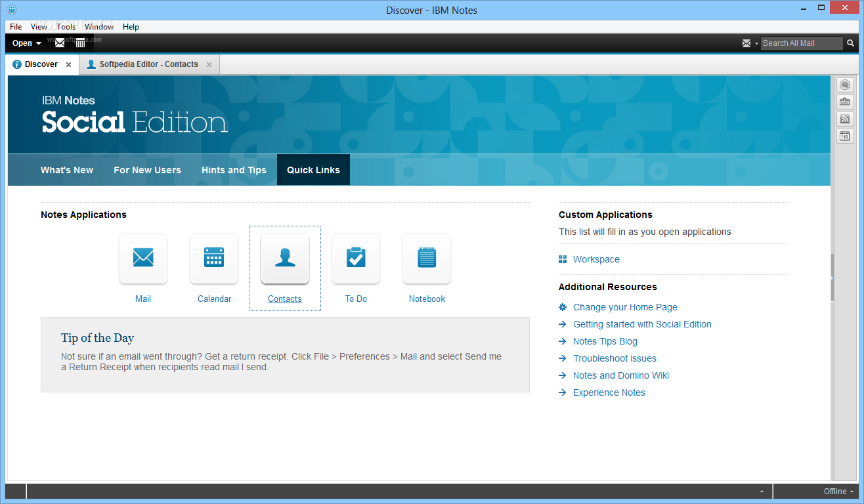Open the Day-At-A-Glance sidebar icon

tap(845, 136)
